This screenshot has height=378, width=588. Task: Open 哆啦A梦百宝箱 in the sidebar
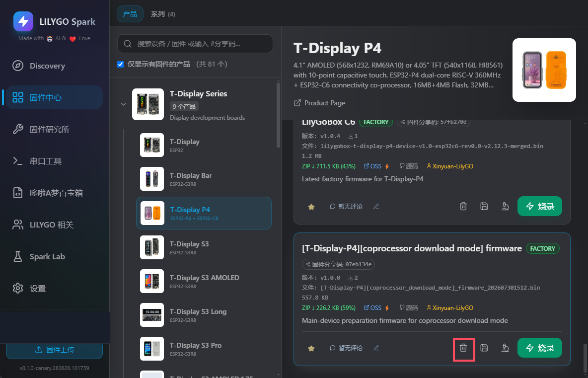(x=54, y=193)
